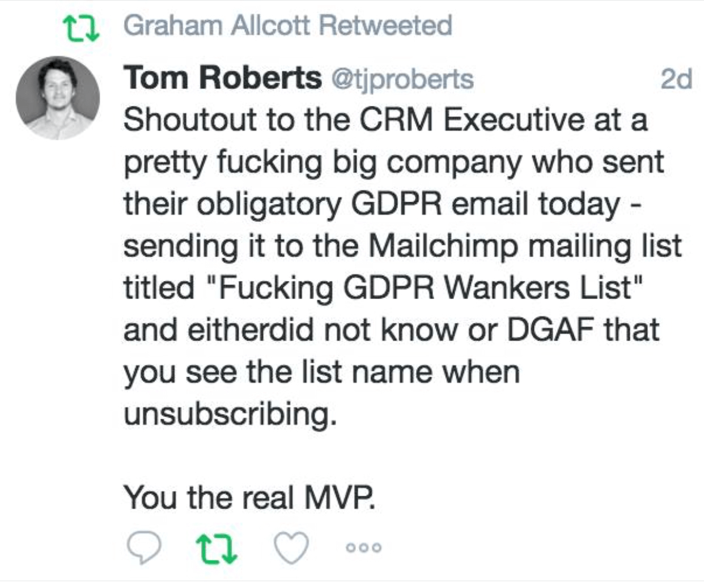This screenshot has width=704, height=588.
Task: Click the word 'unsubscribing.' in the tweet
Action: point(230,414)
